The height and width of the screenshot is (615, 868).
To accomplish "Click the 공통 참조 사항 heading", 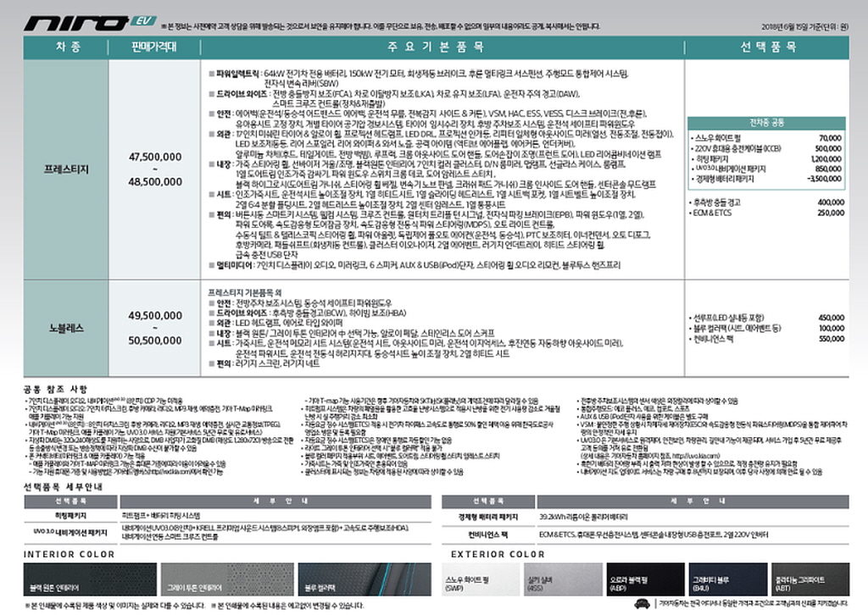I will [55, 390].
